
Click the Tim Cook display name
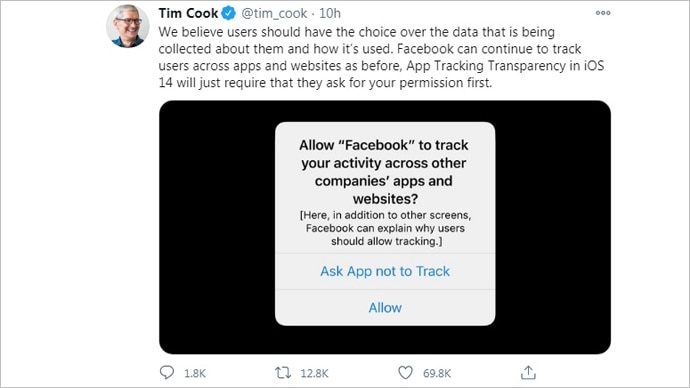coord(188,13)
